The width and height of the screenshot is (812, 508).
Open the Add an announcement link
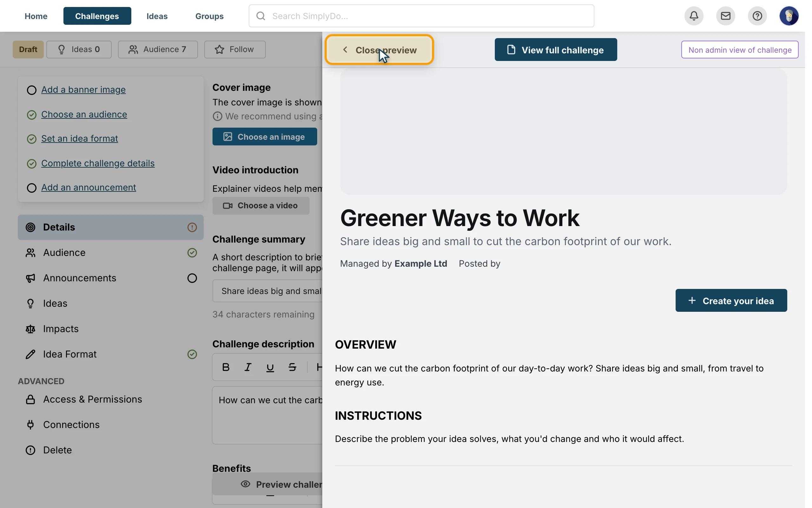tap(88, 187)
